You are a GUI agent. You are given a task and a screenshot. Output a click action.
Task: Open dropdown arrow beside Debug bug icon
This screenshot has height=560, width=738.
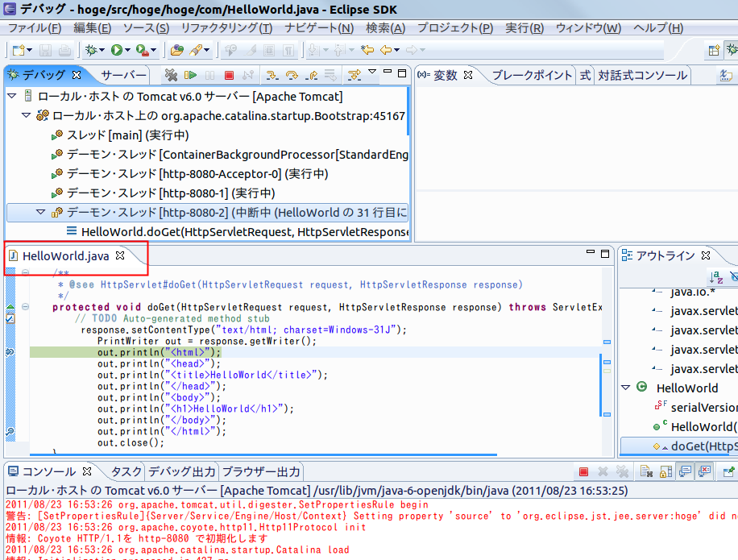pyautogui.click(x=102, y=50)
